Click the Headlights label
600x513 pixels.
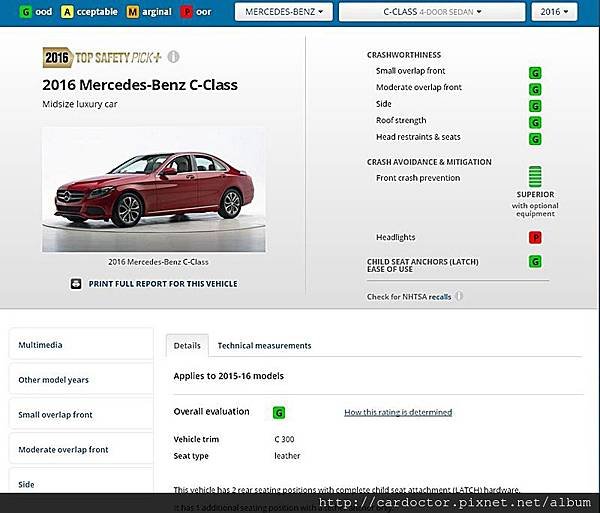pyautogui.click(x=395, y=237)
